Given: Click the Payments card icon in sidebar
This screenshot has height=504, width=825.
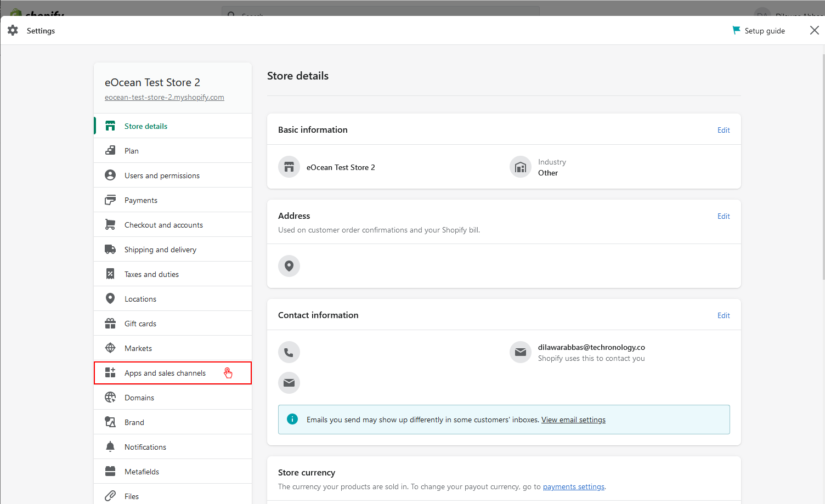Looking at the screenshot, I should tap(110, 200).
